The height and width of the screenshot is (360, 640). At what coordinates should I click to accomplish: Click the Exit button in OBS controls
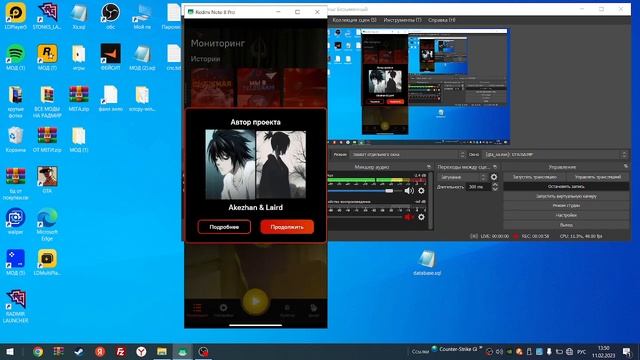click(x=566, y=225)
